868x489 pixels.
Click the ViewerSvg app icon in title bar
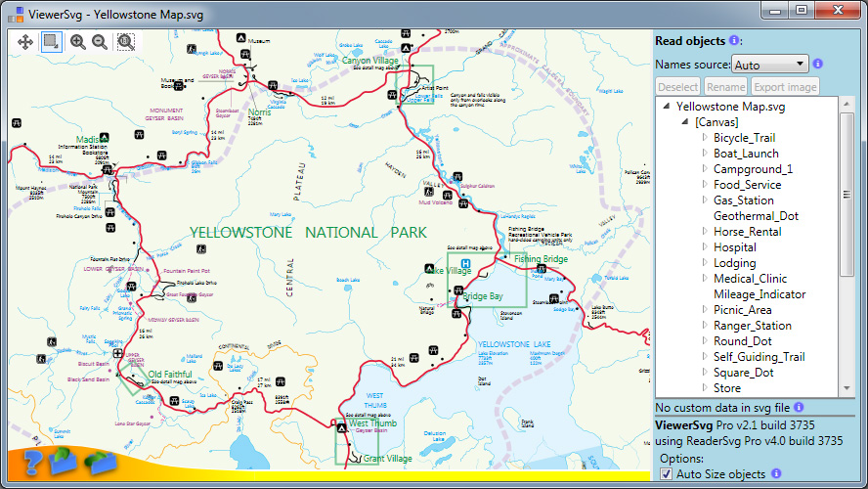click(16, 14)
